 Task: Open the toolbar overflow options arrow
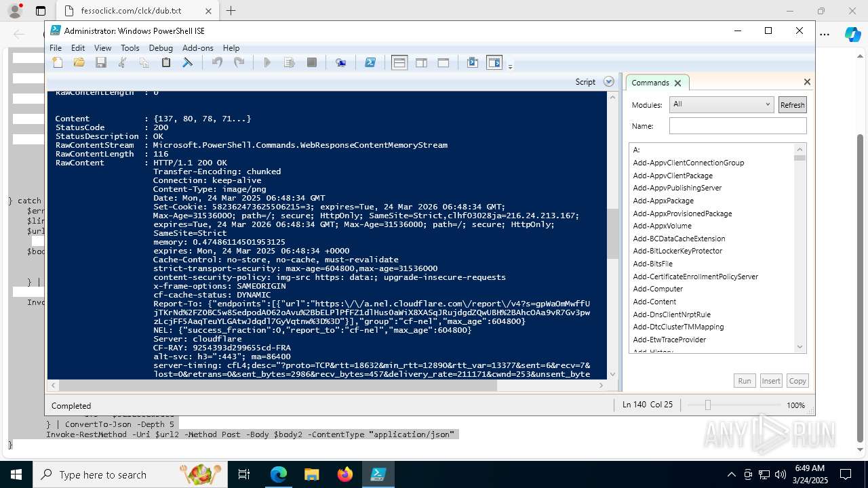(511, 66)
